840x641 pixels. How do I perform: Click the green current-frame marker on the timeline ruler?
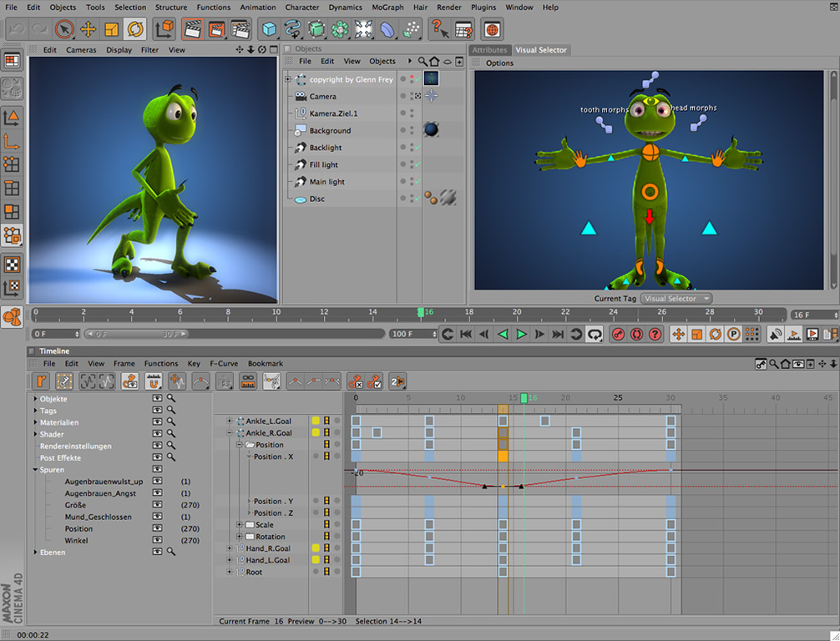[x=421, y=312]
